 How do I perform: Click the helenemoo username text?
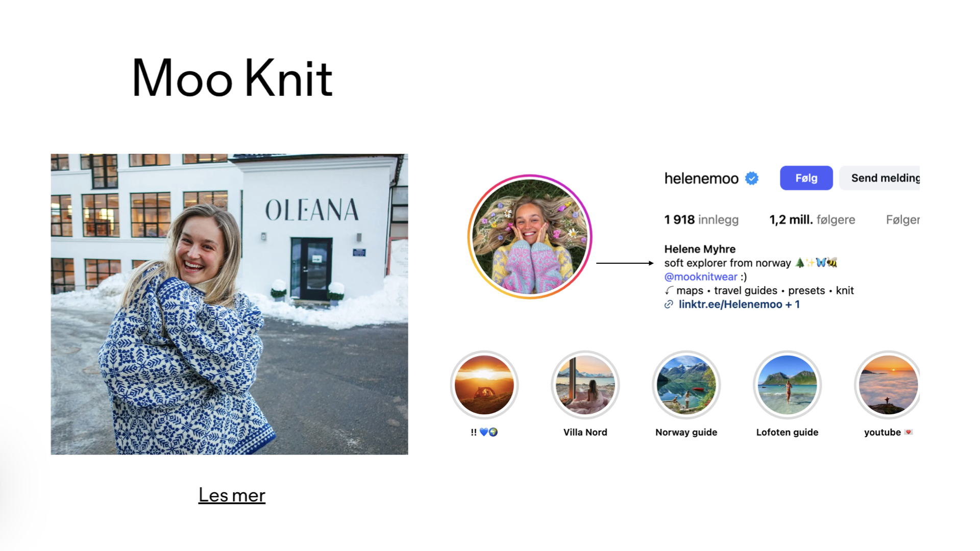pos(701,178)
